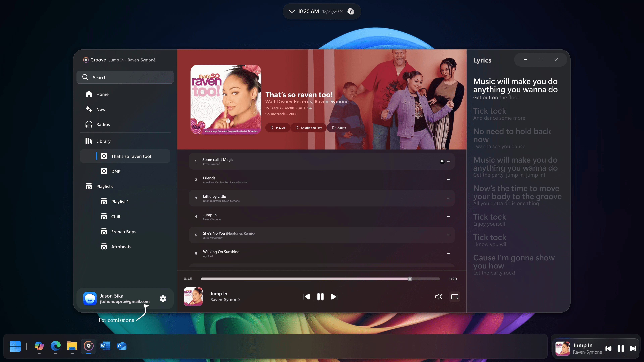Pause playback in taskbar media widget
Screen dimensions: 644x362
[x=621, y=349]
